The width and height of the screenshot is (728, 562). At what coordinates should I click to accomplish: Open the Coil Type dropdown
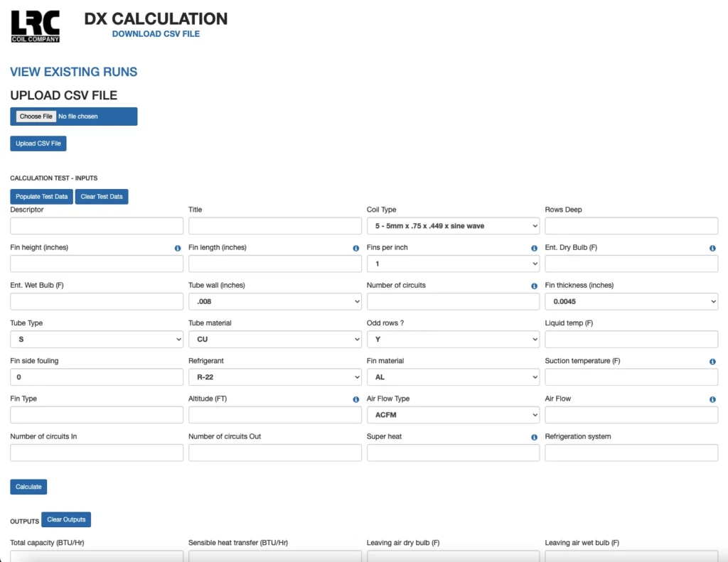point(453,226)
